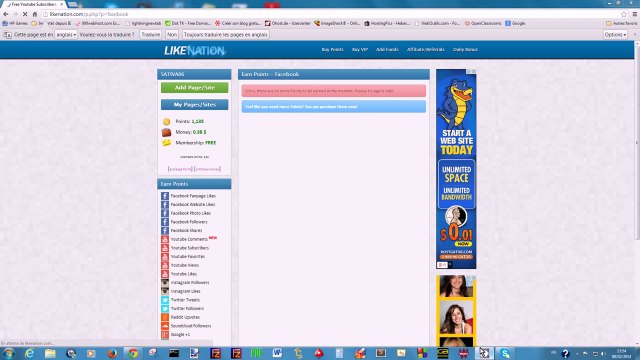The width and height of the screenshot is (640, 360).
Task: Click the YouTube icon beside Youtube Likes
Action: 164,274
